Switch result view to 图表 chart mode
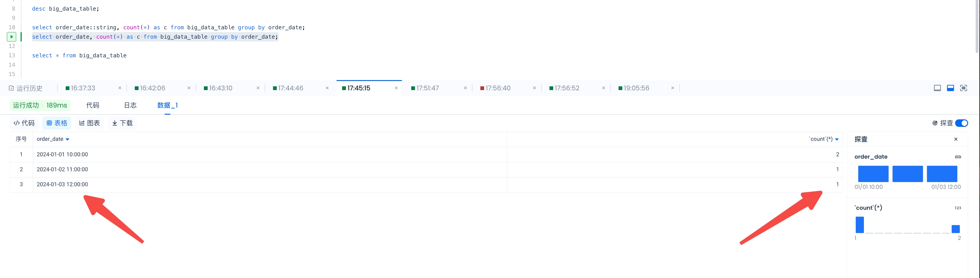The width and height of the screenshot is (980, 278). [x=89, y=123]
